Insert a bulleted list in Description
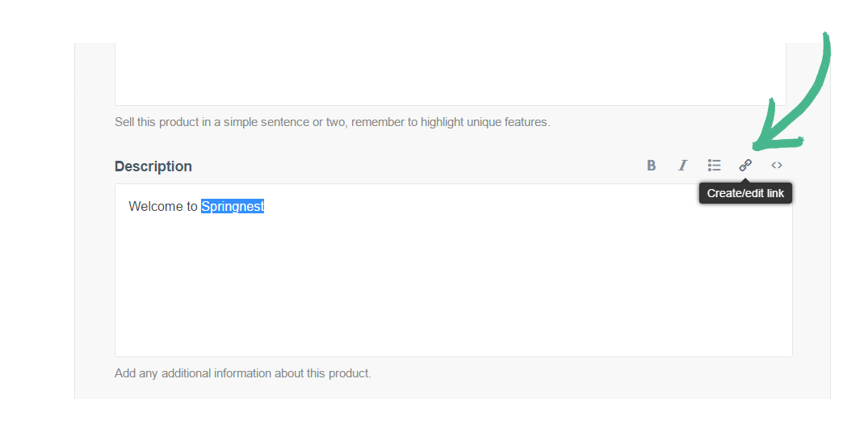The height and width of the screenshot is (442, 868). click(714, 166)
